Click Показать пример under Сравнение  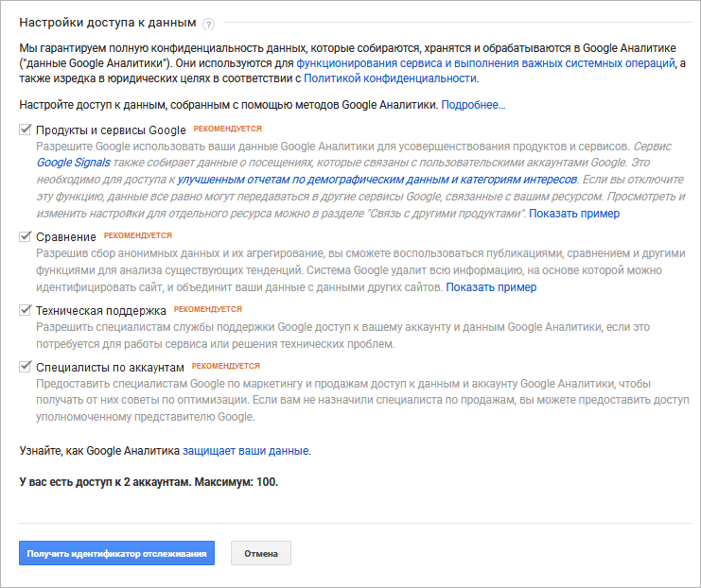[x=491, y=287]
